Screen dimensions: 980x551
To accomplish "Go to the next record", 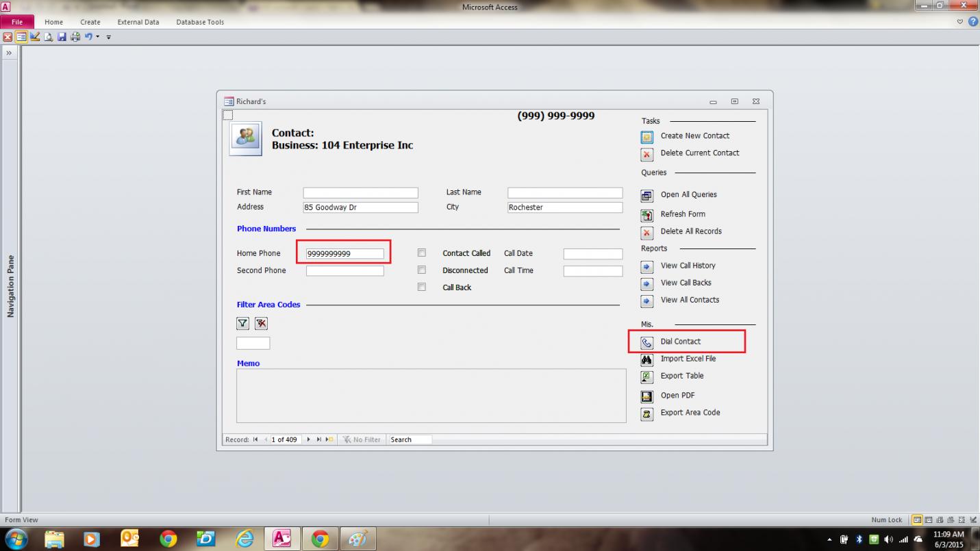I will pos(309,439).
